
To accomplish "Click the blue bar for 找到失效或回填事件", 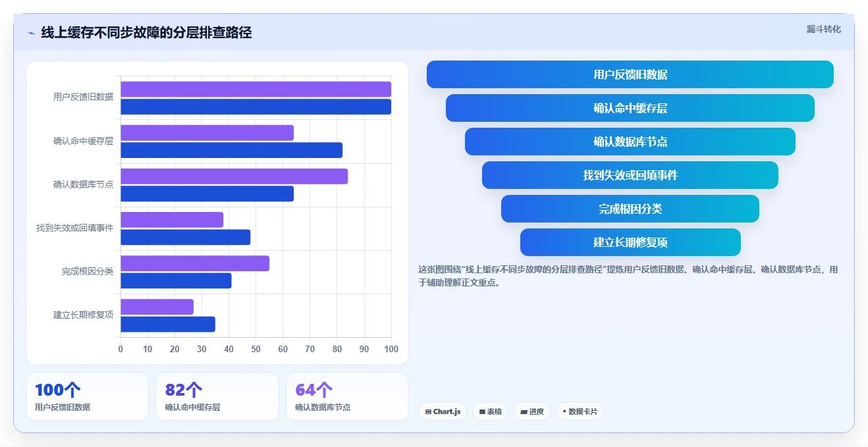I will (x=185, y=237).
